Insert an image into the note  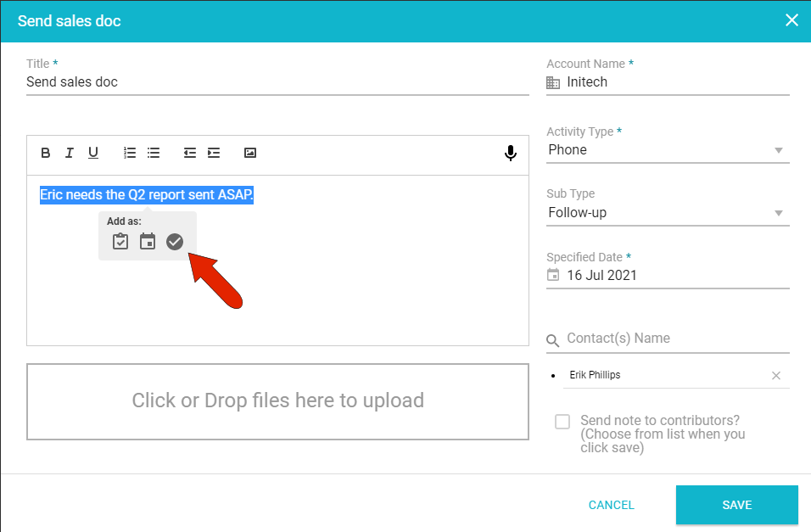pyautogui.click(x=250, y=153)
